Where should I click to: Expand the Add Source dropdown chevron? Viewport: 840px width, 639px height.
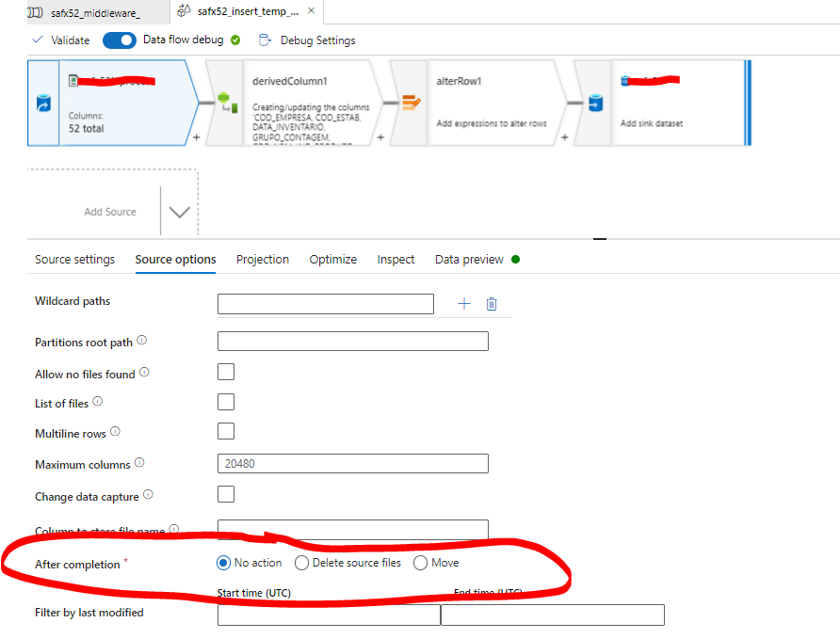(180, 212)
